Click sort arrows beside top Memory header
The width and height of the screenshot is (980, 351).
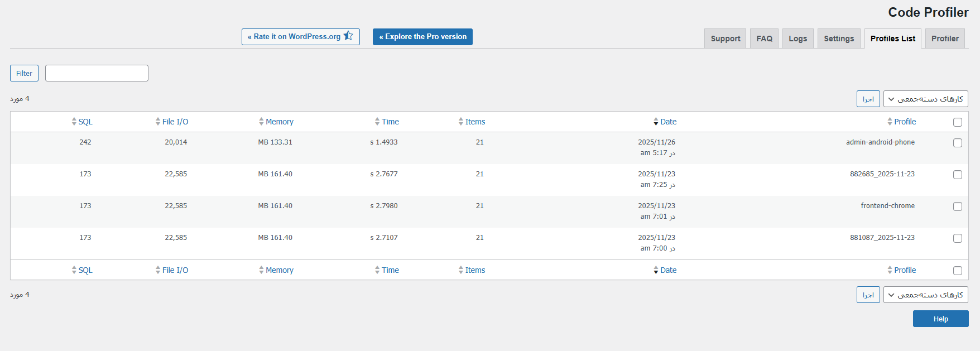(x=261, y=122)
